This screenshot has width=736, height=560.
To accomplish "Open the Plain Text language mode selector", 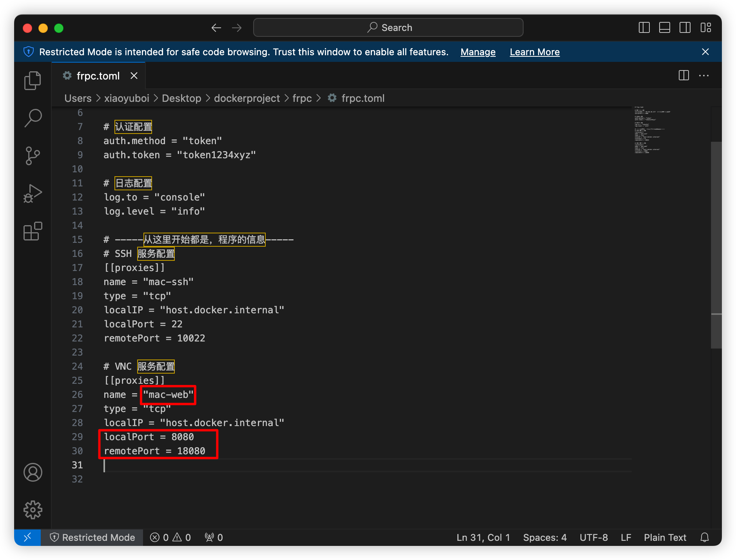I will point(665,537).
